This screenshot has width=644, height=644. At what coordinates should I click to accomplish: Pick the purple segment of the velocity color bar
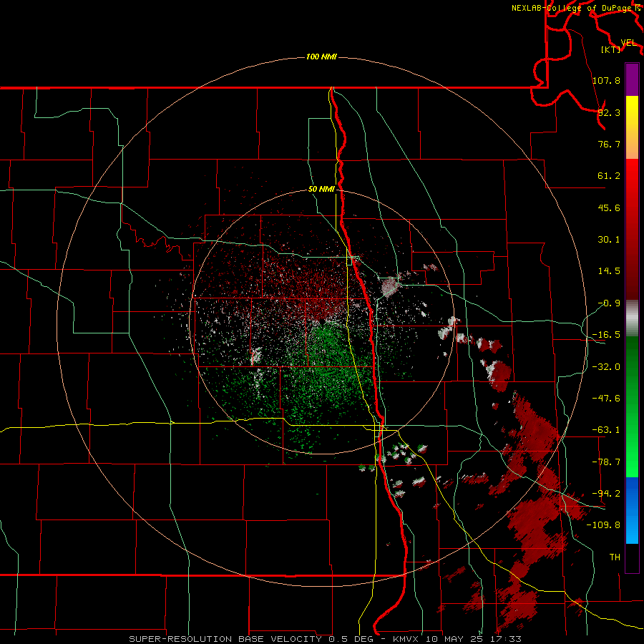pos(632,79)
